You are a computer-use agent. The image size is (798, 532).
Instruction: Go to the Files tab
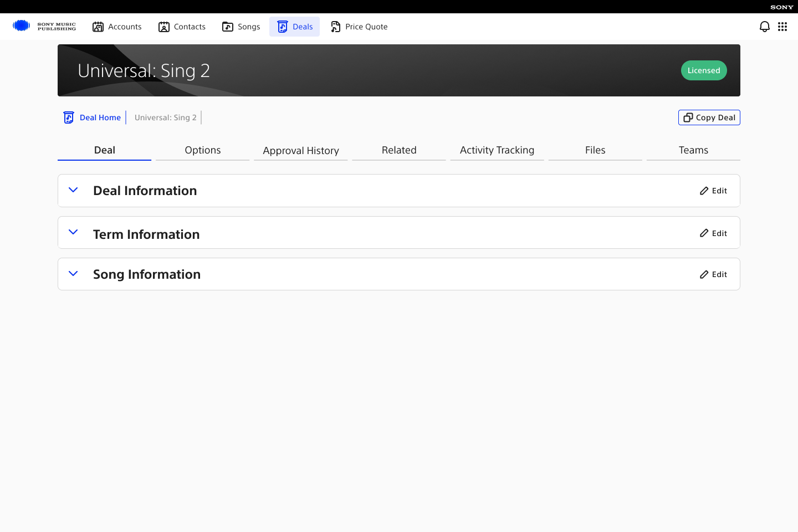(595, 150)
